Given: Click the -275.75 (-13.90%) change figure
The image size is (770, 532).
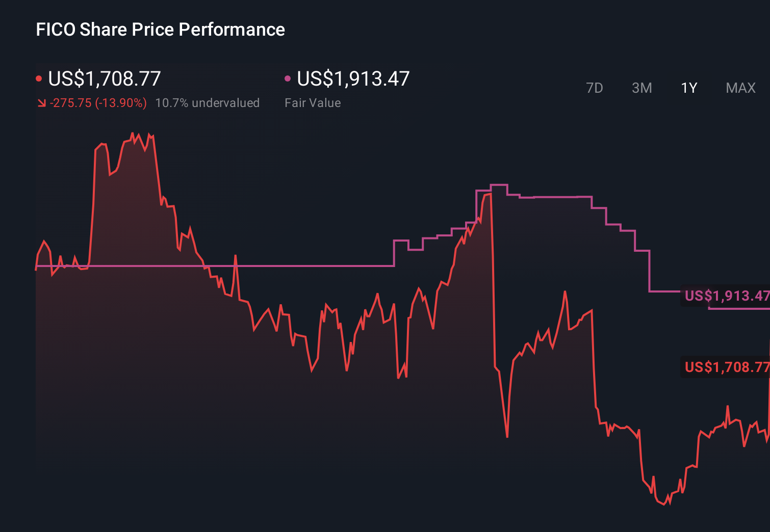Looking at the screenshot, I should tap(98, 103).
